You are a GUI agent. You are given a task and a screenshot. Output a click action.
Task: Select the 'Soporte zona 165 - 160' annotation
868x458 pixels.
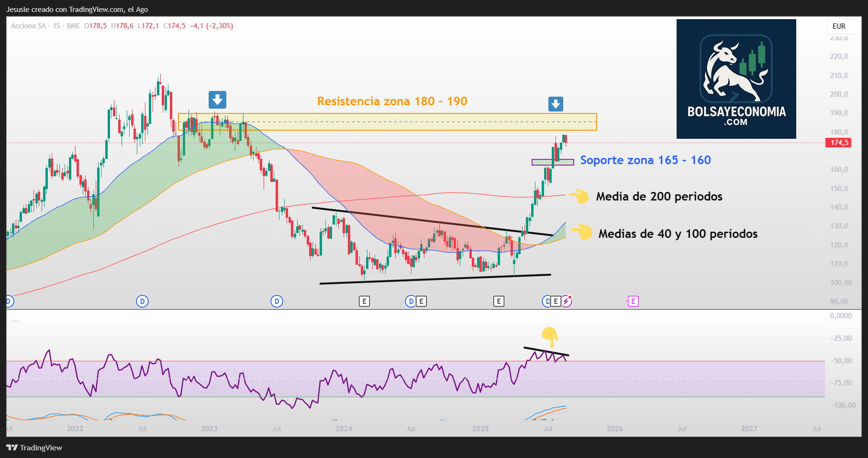(645, 160)
